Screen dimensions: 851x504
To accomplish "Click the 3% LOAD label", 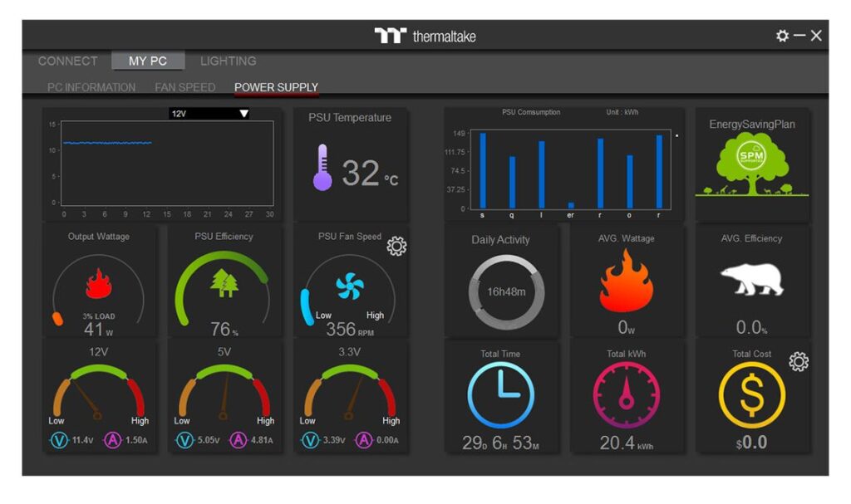I will pyautogui.click(x=99, y=316).
